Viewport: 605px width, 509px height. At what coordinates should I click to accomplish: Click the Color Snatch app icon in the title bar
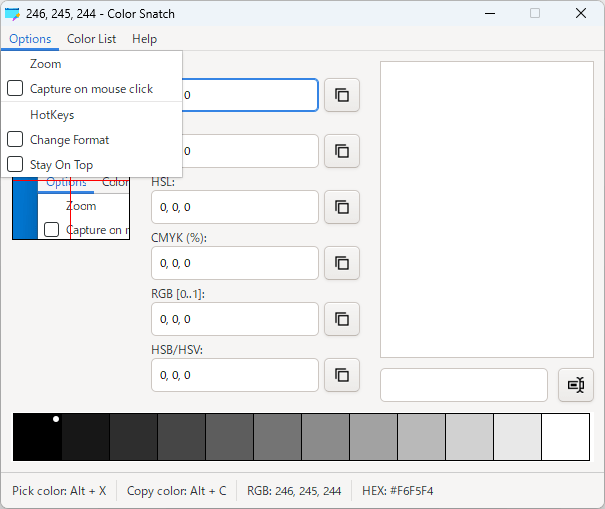pyautogui.click(x=12, y=14)
